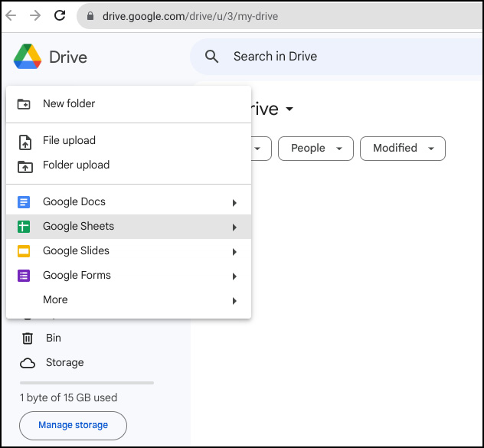Screen dimensions: 484x448
Task: Expand the Google Sheets submenu arrow
Action: click(234, 227)
